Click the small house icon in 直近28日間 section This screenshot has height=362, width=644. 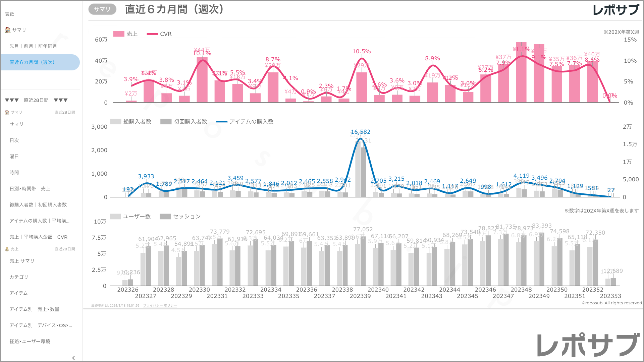coord(7,112)
